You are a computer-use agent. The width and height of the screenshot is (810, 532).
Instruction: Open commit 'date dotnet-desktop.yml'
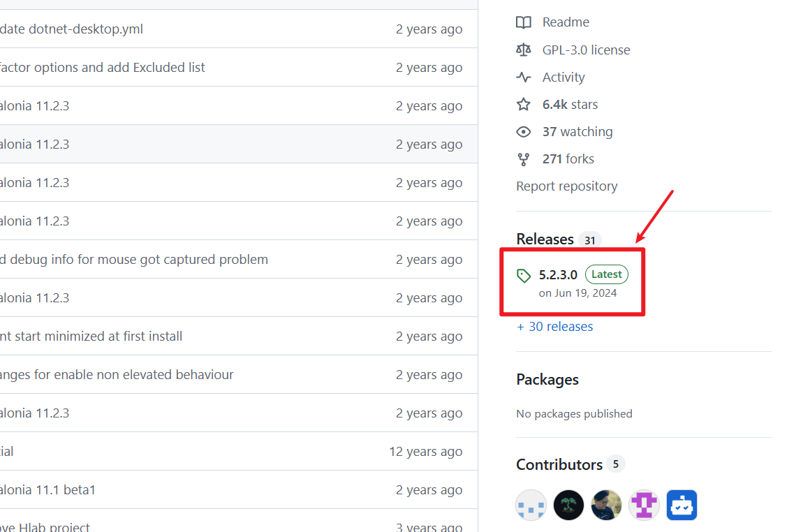(x=71, y=29)
